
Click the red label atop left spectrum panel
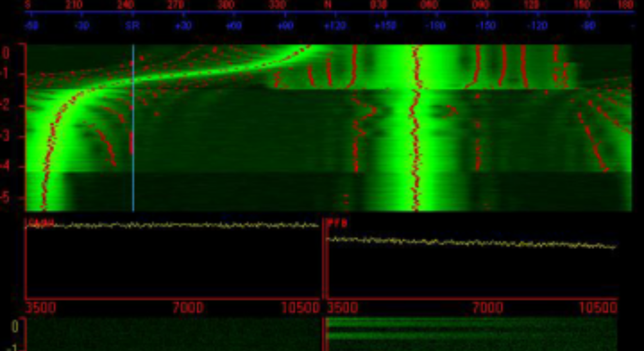click(40, 222)
